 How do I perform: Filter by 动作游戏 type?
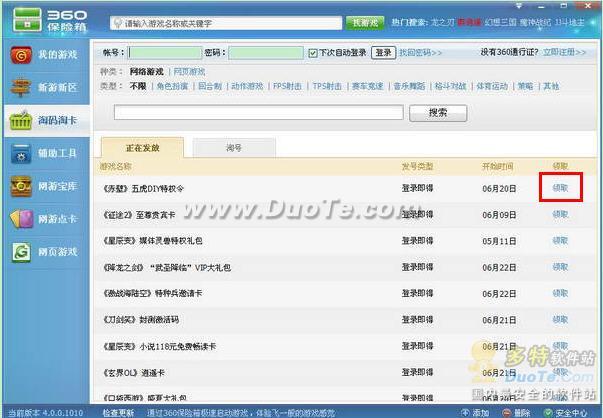[x=247, y=86]
